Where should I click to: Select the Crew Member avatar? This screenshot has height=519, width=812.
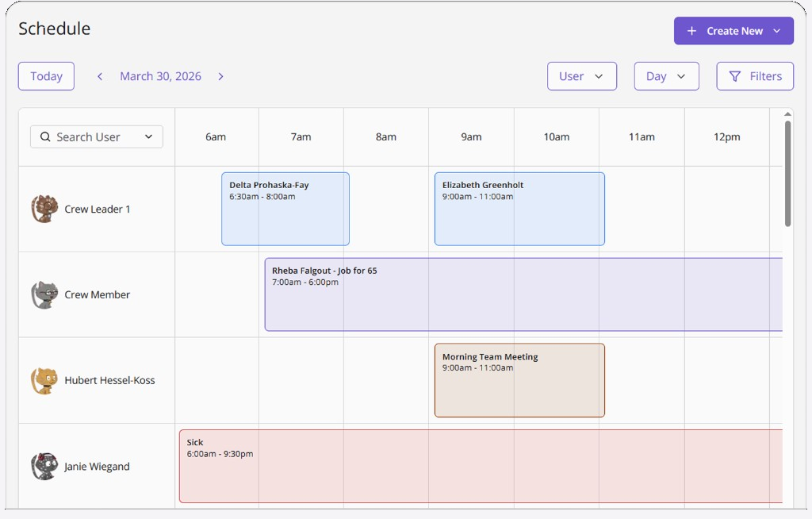point(44,294)
